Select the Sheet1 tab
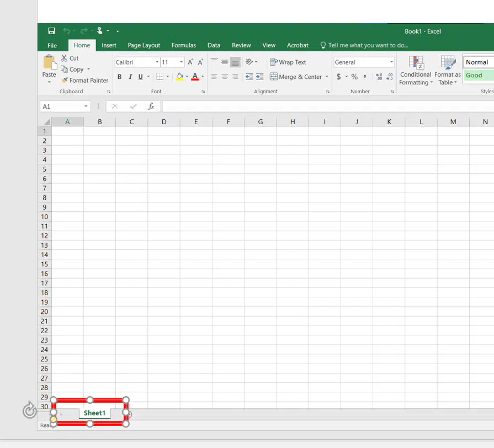 point(94,413)
